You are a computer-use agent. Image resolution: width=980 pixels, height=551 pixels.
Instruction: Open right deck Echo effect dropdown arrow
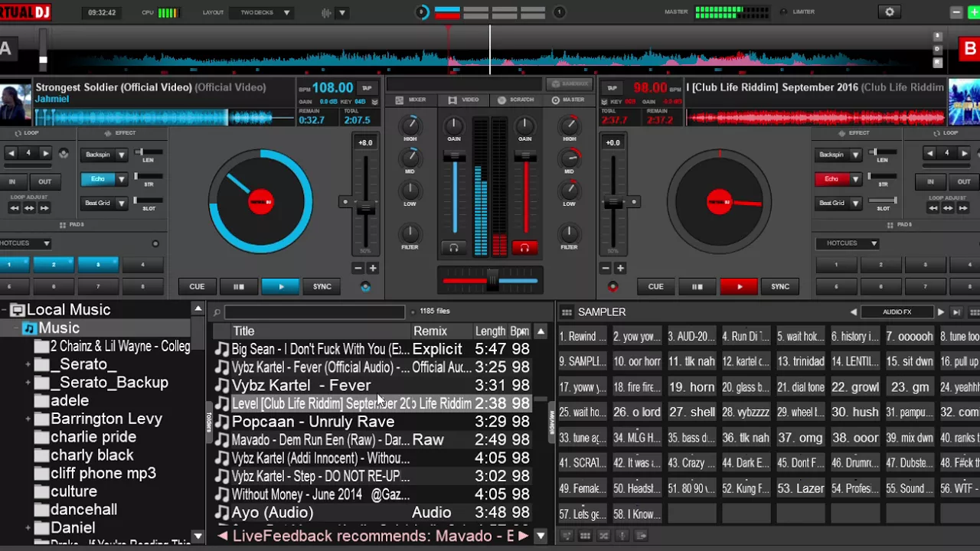854,179
